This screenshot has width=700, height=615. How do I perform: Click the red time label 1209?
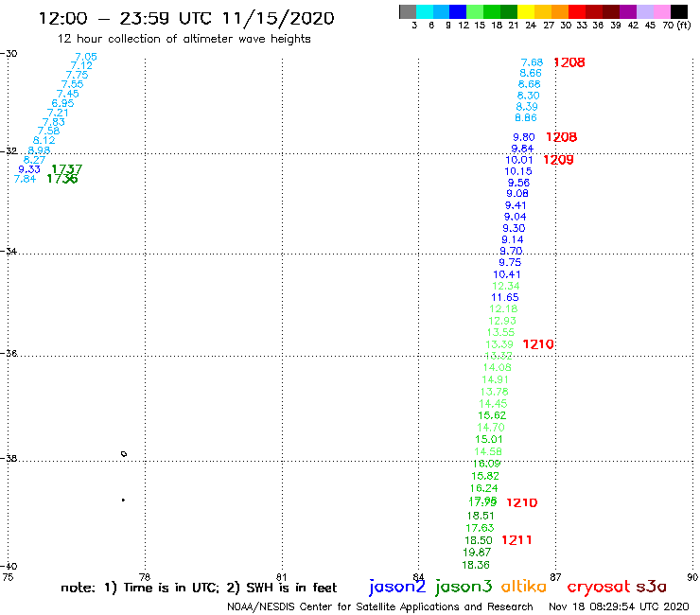[558, 160]
